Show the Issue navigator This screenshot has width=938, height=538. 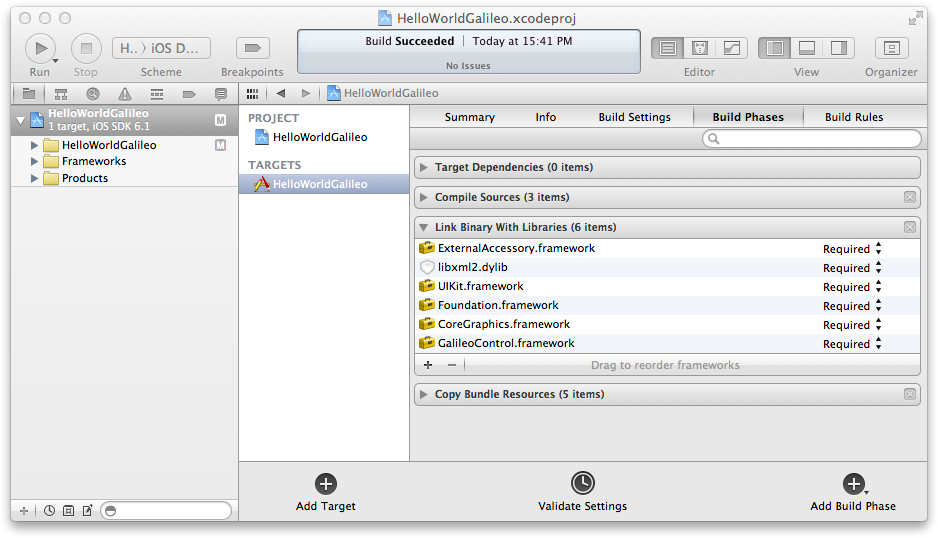[124, 94]
